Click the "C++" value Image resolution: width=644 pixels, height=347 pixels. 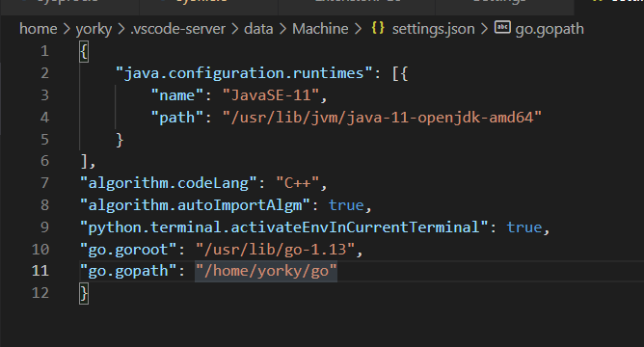297,183
